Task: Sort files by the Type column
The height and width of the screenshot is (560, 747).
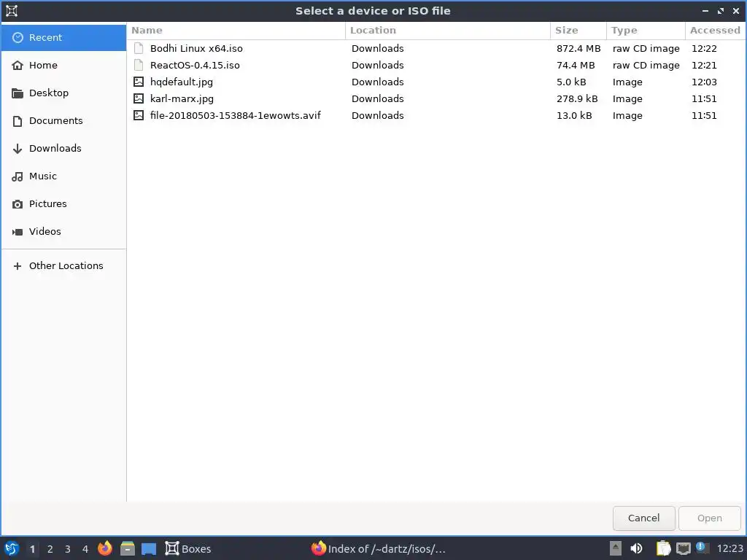Action: tap(646, 31)
